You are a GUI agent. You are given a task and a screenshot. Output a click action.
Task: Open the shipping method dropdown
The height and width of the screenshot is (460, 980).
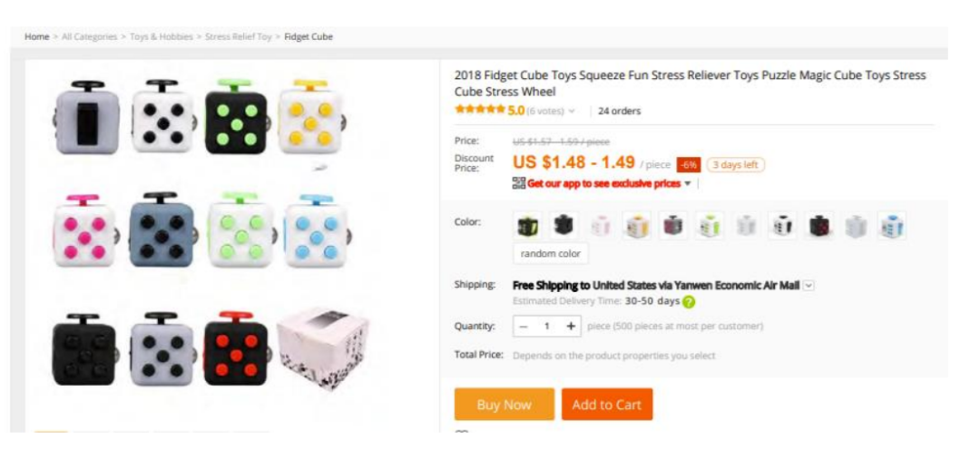[x=808, y=285]
